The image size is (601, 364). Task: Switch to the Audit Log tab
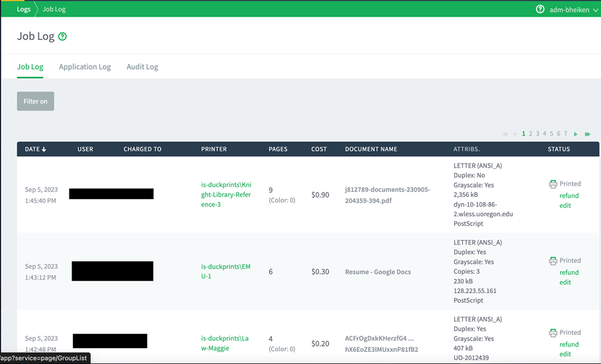(142, 67)
